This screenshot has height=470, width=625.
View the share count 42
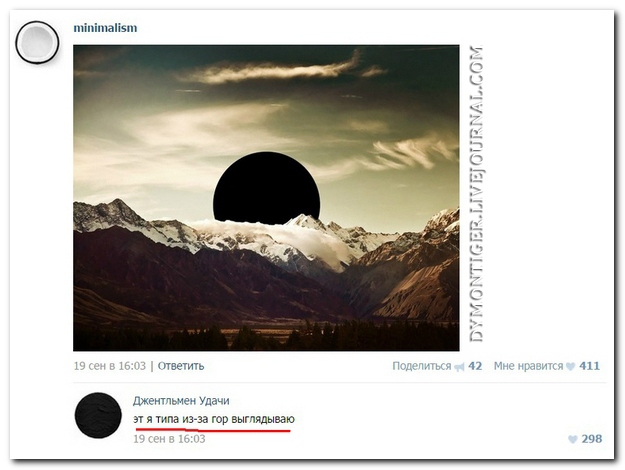pyautogui.click(x=475, y=366)
